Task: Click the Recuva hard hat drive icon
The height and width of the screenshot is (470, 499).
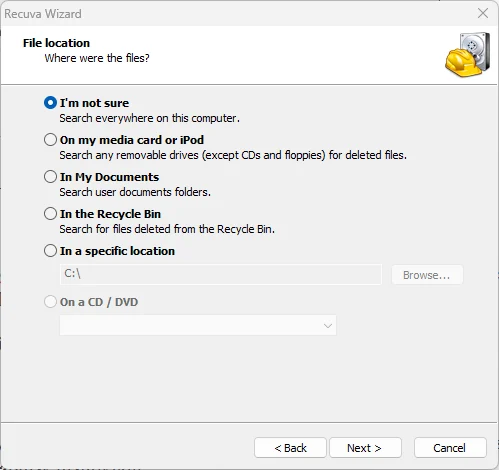Action: coord(468,55)
